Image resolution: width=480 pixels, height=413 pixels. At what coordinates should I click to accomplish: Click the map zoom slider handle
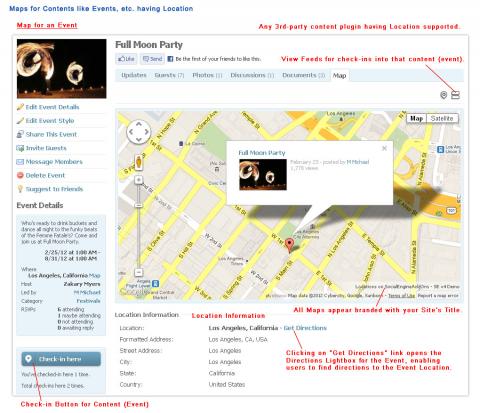click(x=139, y=205)
